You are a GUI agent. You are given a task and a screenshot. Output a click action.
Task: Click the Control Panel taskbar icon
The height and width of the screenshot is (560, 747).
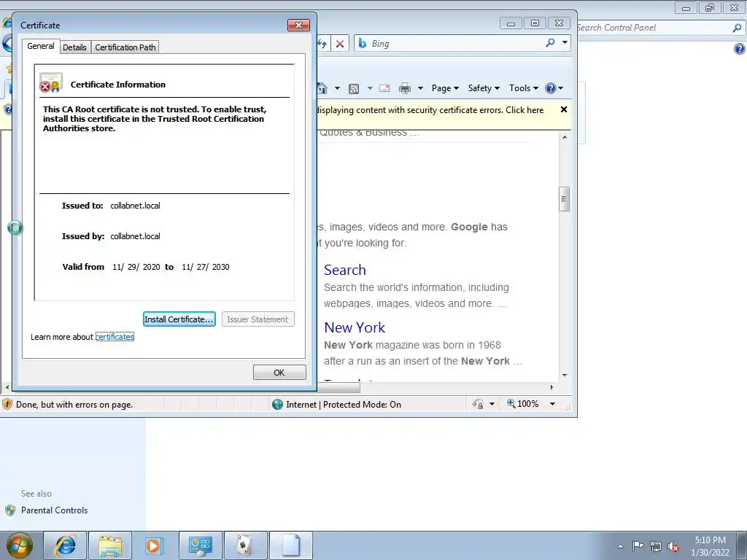(200, 545)
